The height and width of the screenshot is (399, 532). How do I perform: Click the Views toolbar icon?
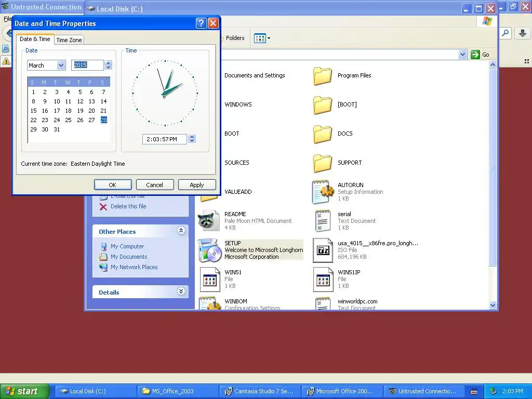click(x=260, y=38)
